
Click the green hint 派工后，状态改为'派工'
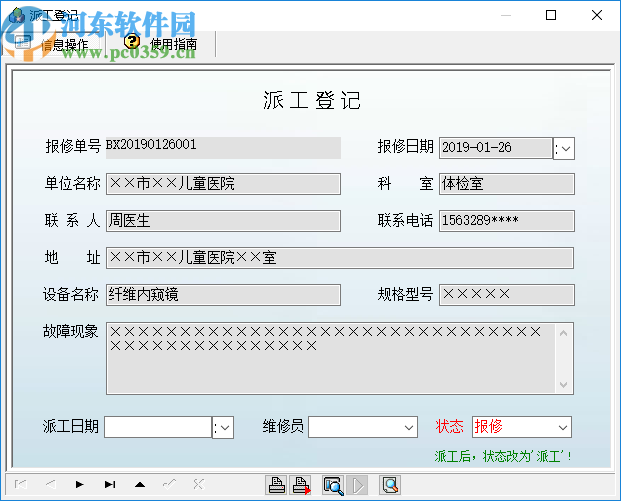503,456
